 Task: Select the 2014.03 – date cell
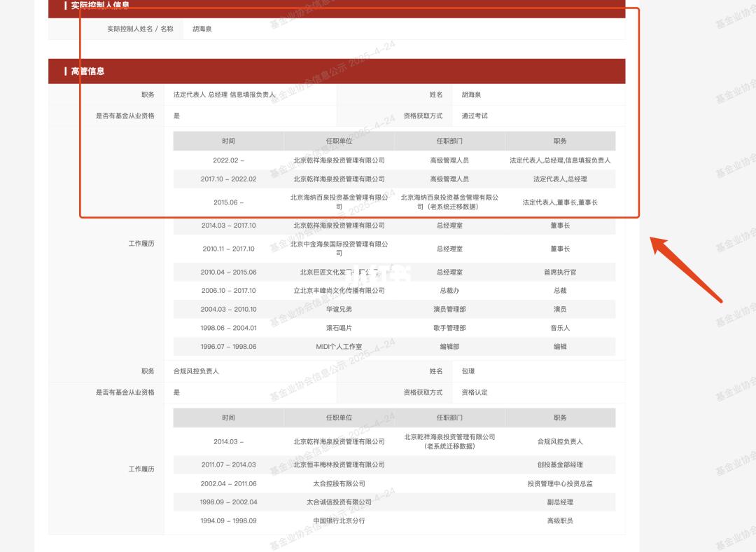point(228,441)
